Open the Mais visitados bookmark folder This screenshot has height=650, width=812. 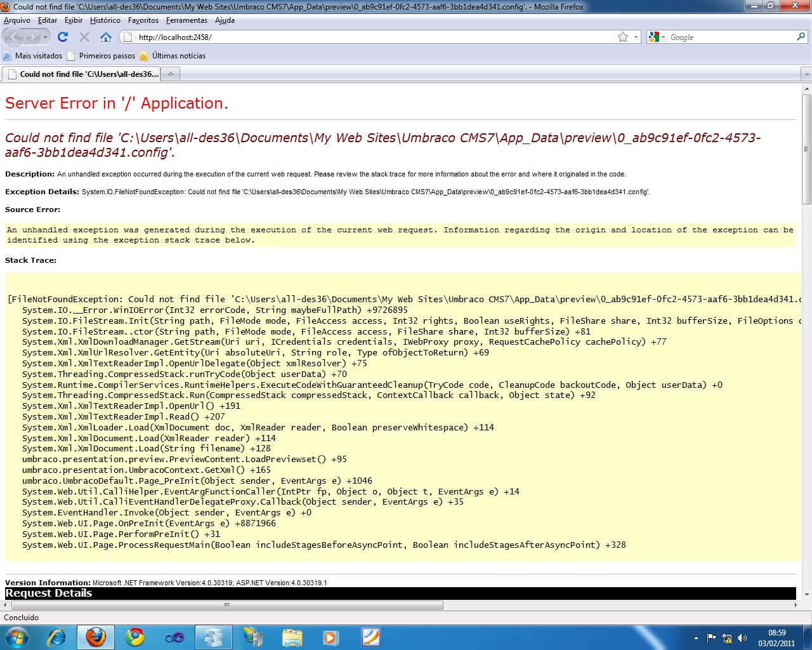click(32, 56)
